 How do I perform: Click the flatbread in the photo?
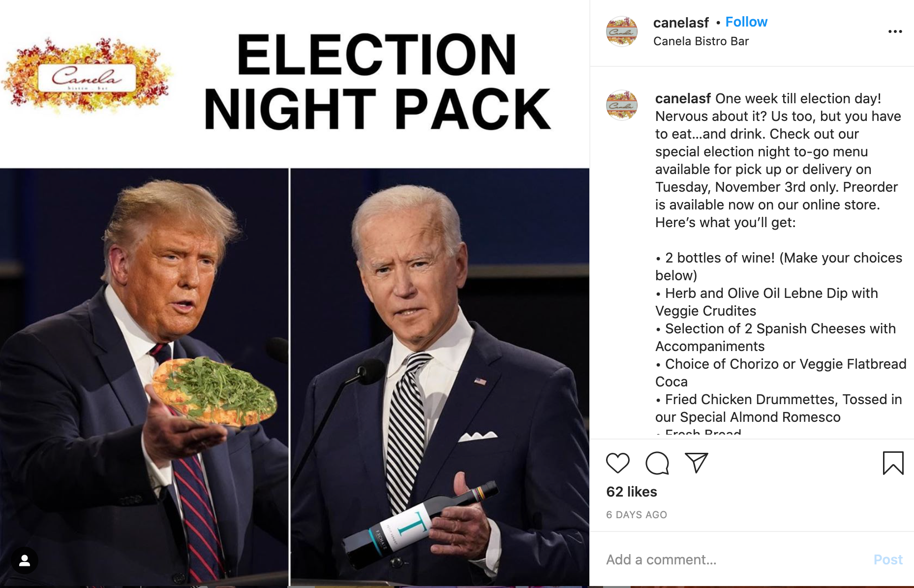pyautogui.click(x=214, y=391)
